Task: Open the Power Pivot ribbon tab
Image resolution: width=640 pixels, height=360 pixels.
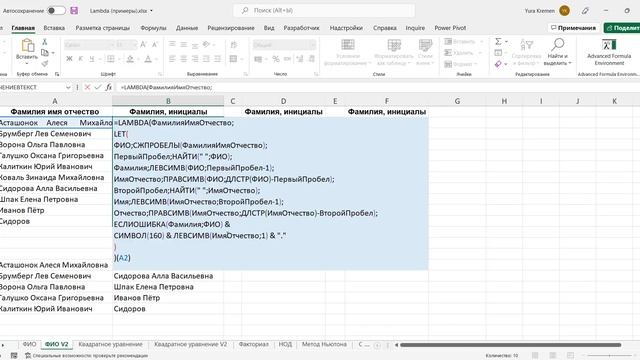Action: [x=450, y=28]
